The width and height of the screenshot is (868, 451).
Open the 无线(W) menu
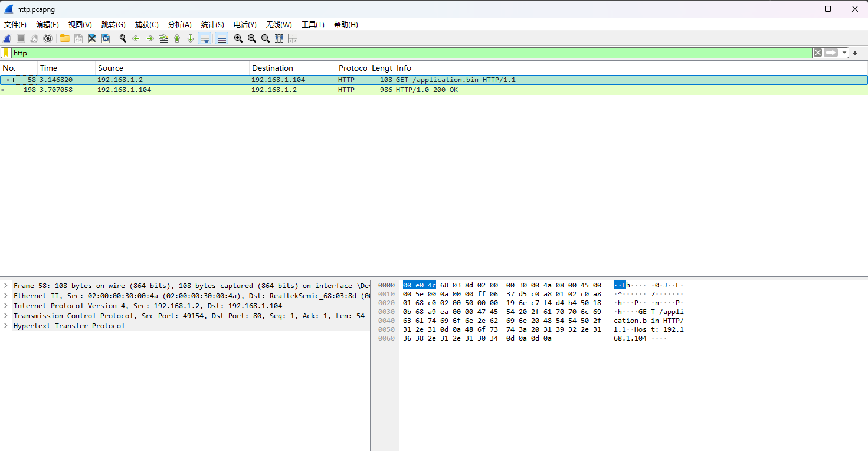pos(279,25)
